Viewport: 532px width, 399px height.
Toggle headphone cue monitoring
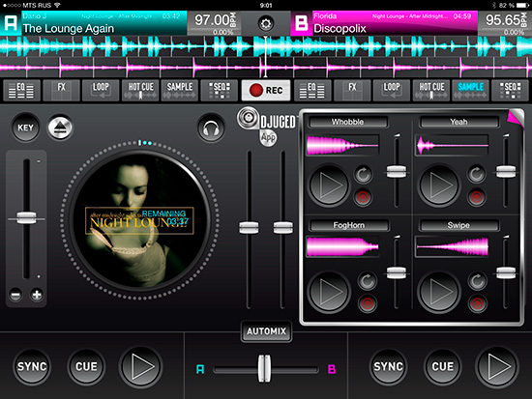point(211,128)
